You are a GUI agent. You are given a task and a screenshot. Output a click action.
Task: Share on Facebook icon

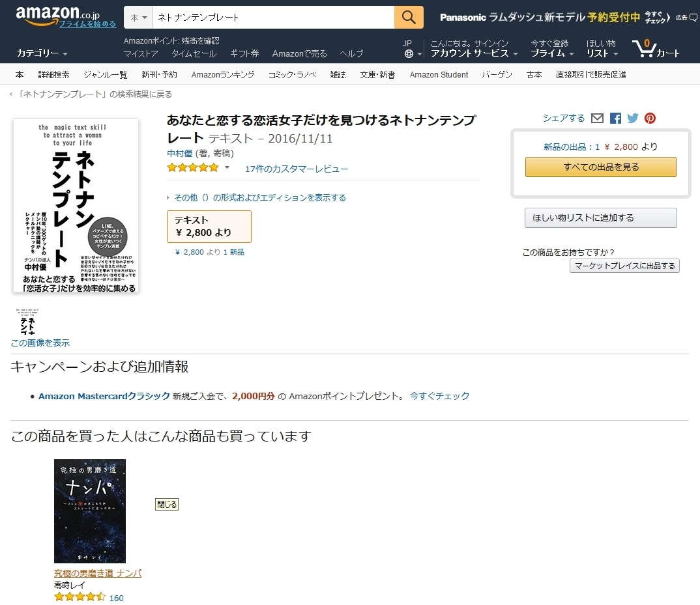[615, 119]
